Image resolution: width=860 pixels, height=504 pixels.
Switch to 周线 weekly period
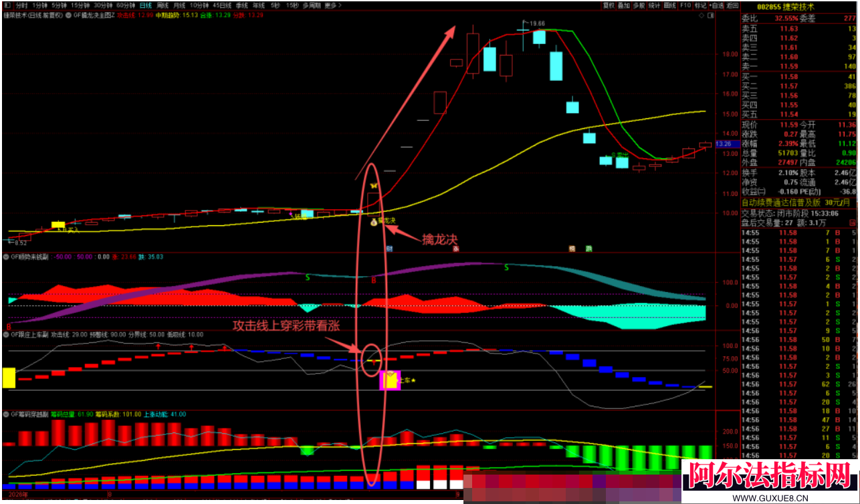click(163, 5)
